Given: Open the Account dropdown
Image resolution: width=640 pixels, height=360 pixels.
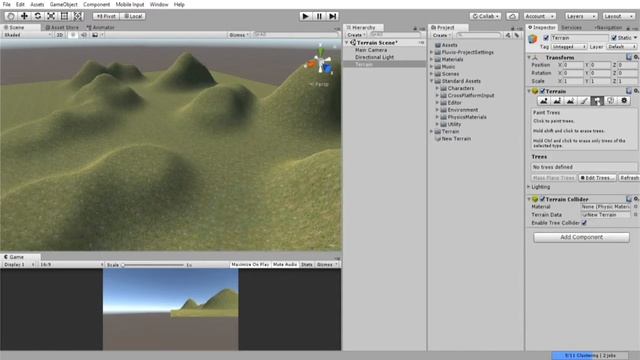Looking at the screenshot, I should pyautogui.click(x=539, y=16).
